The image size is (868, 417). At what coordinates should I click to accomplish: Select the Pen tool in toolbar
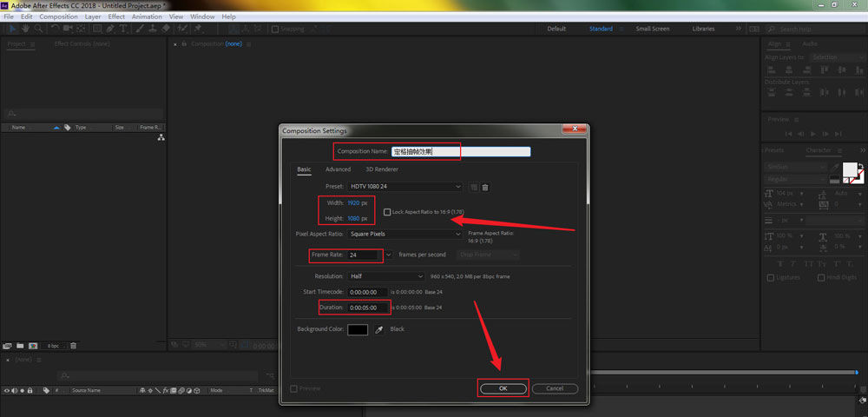pyautogui.click(x=110, y=29)
